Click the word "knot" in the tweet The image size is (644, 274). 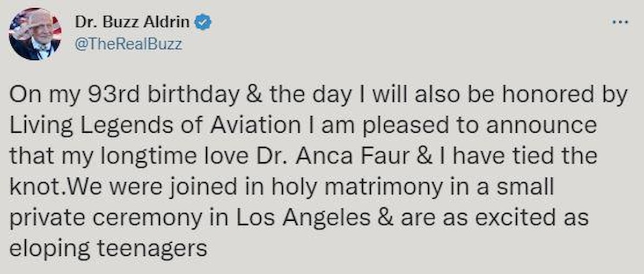[x=33, y=187]
